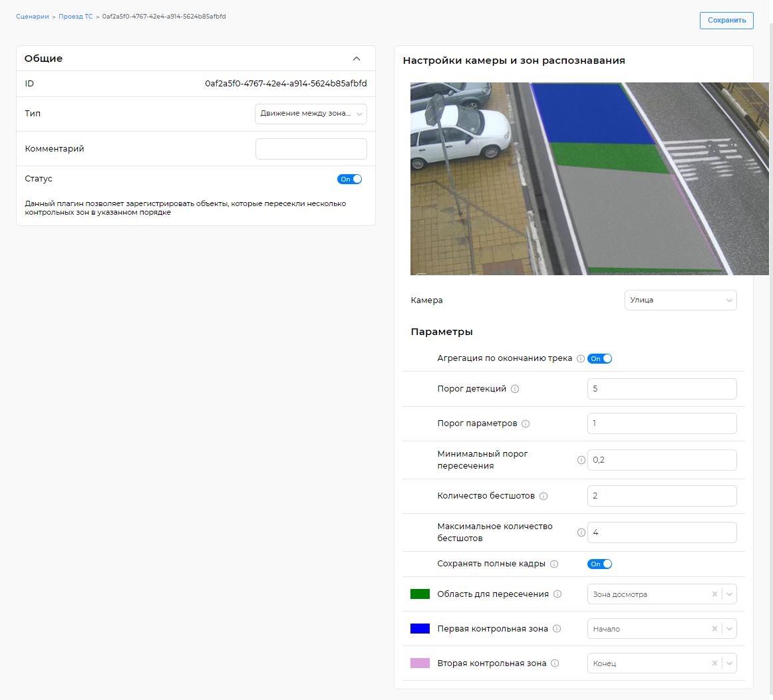Click green swatch for Область для пересечения
Screen dimensions: 773x700
pyautogui.click(x=420, y=594)
